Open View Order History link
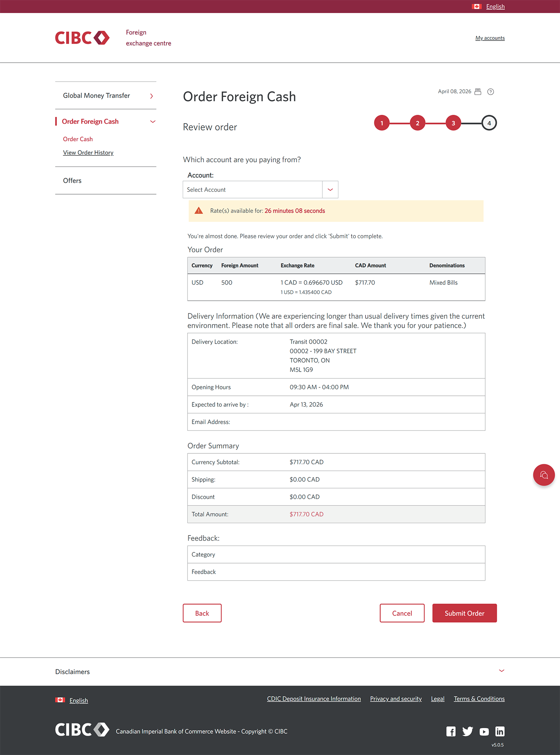The image size is (560, 755). (x=88, y=153)
